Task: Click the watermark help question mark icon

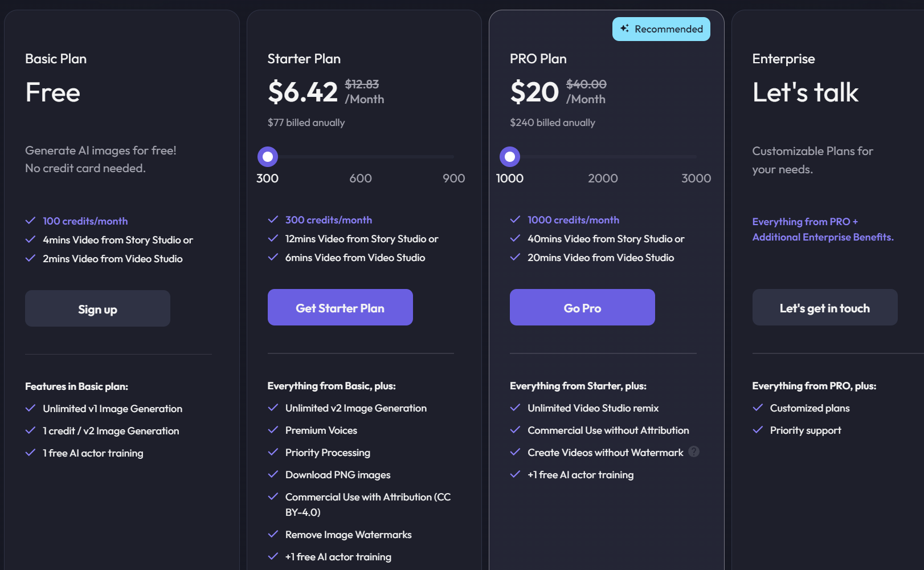Action: tap(694, 452)
